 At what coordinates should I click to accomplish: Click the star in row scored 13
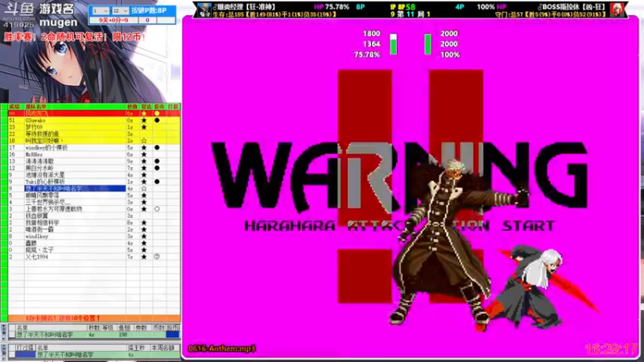coord(144,162)
